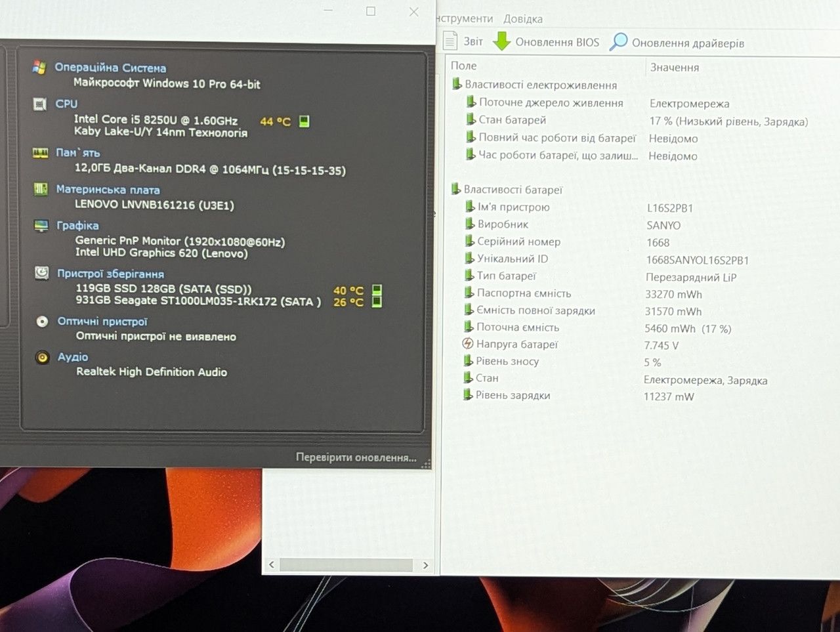The width and height of the screenshot is (840, 632).
Task: Click the Windows logo icon beside Операційна Система
Action: click(39, 67)
